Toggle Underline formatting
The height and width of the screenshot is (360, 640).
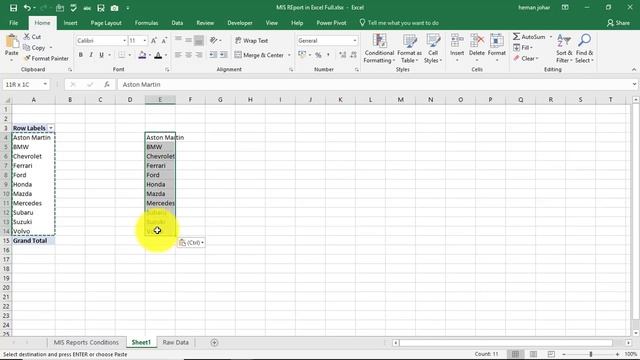[x=101, y=55]
